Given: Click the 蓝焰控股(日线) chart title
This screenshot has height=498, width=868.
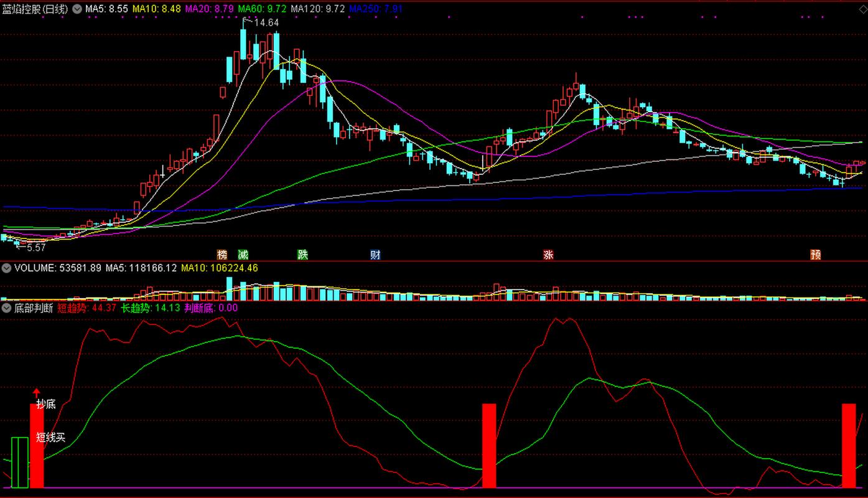Looking at the screenshot, I should point(35,9).
